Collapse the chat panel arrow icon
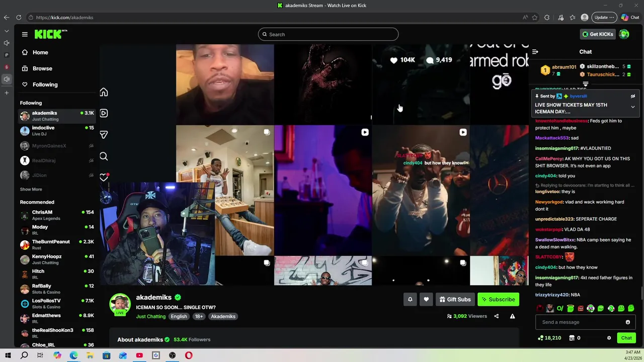 pos(535,52)
